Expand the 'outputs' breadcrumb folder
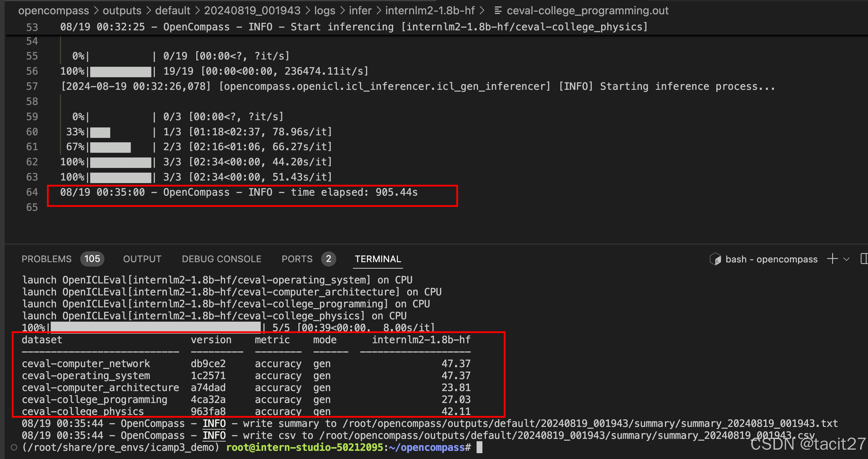 [122, 10]
